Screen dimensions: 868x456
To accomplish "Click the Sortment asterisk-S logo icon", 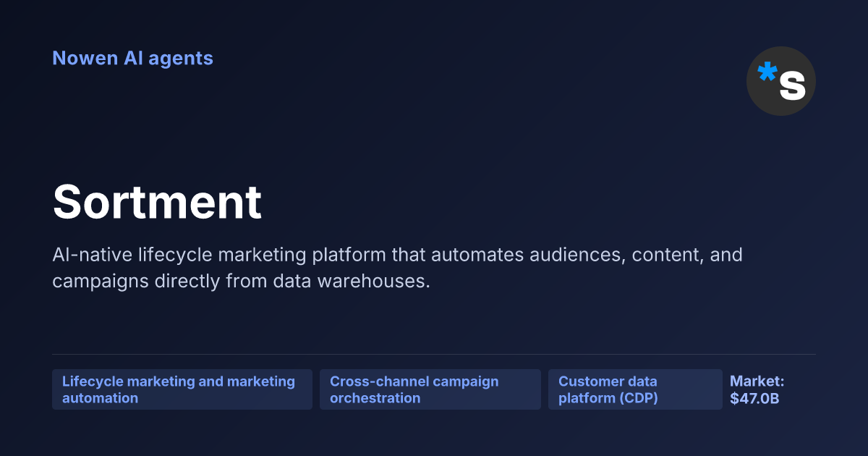I will pyautogui.click(x=781, y=81).
